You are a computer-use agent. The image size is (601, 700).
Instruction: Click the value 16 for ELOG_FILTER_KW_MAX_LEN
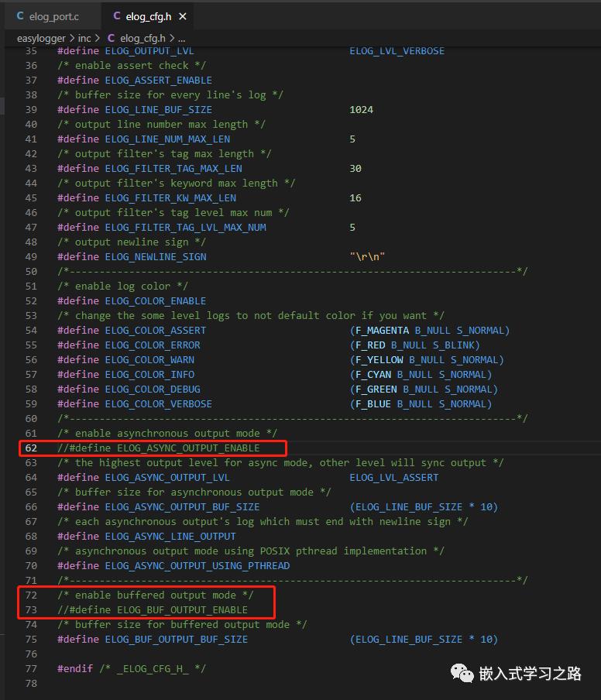point(355,197)
